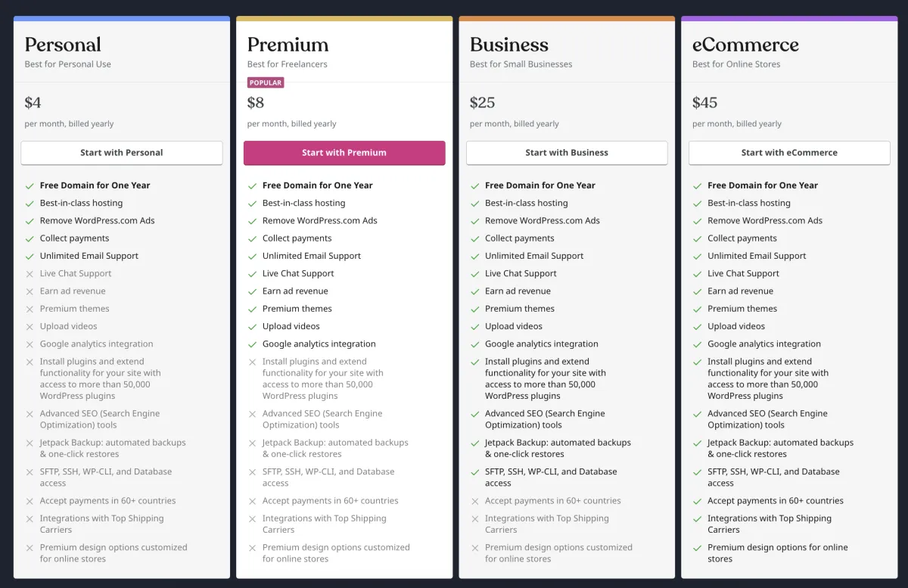This screenshot has height=588, width=908.
Task: Click the X next to Jetpack Backup under Premium
Action: tap(251, 443)
